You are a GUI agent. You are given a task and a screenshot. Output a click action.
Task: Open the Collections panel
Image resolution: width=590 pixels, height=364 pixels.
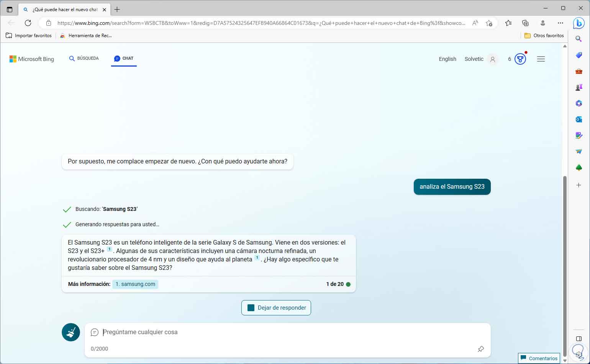tap(525, 23)
